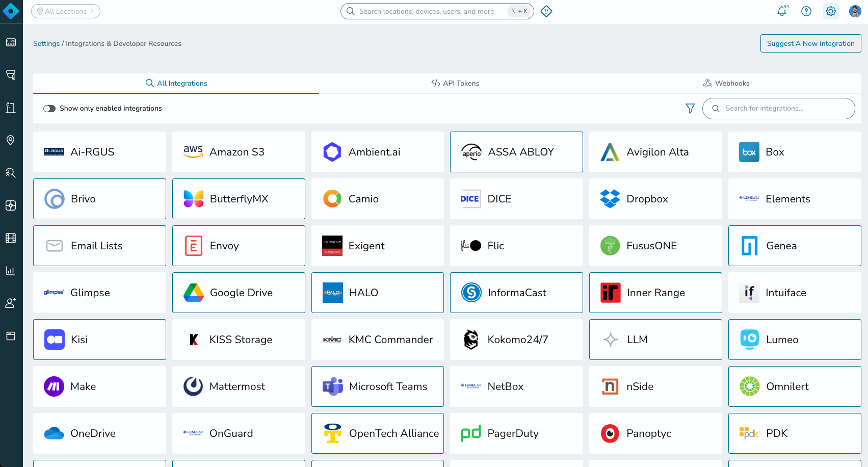Select the Genea card
Image resolution: width=868 pixels, height=467 pixels.
(x=795, y=246)
